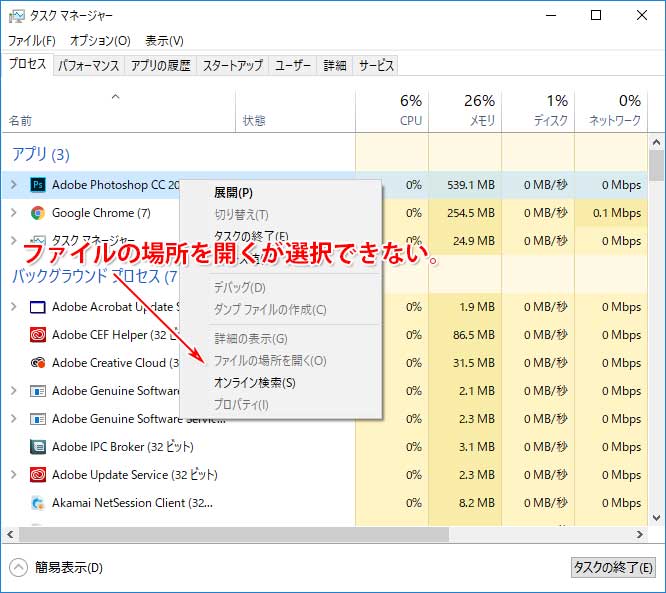Expand the Adobe Photoshop CC process group

pyautogui.click(x=14, y=185)
